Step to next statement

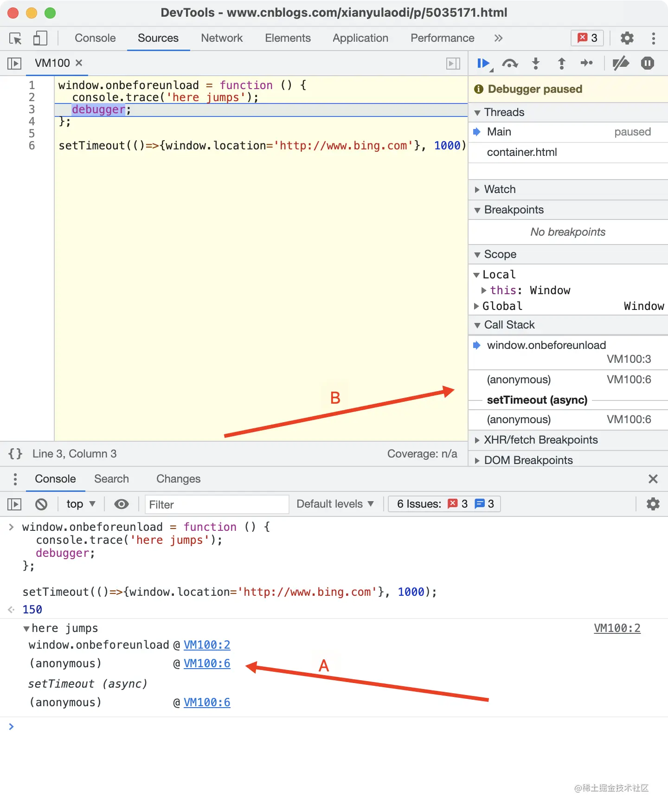point(587,63)
